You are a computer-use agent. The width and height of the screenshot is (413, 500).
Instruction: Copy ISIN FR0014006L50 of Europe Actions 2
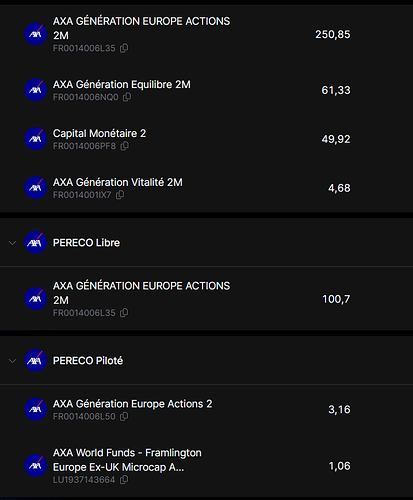tap(124, 416)
